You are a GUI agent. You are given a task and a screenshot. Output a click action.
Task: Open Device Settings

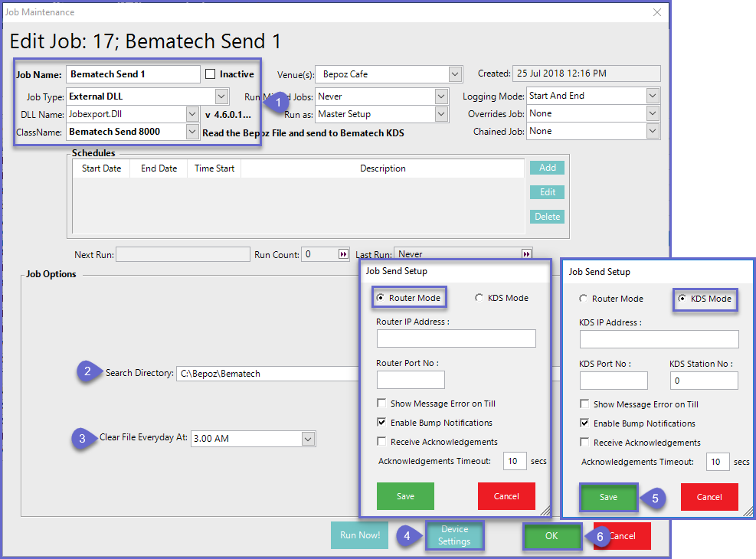tap(454, 535)
